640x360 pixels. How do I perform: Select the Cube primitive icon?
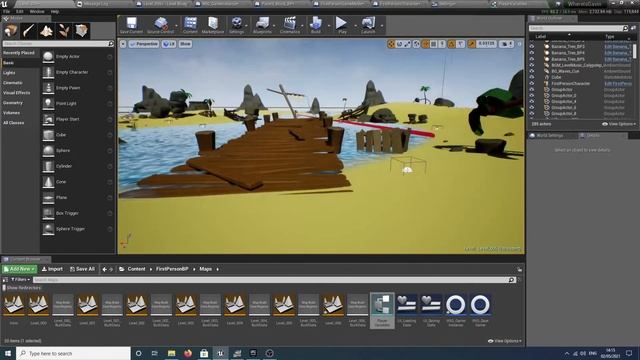[48, 135]
